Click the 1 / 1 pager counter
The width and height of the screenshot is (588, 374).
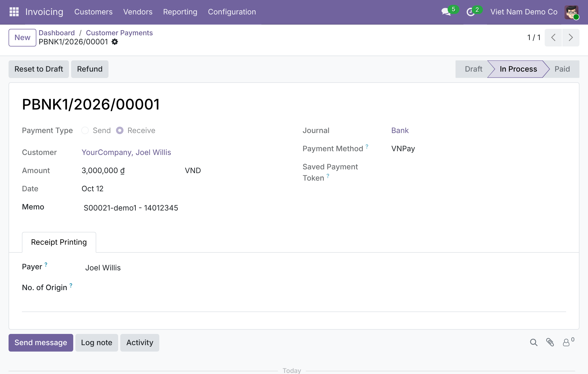click(534, 37)
